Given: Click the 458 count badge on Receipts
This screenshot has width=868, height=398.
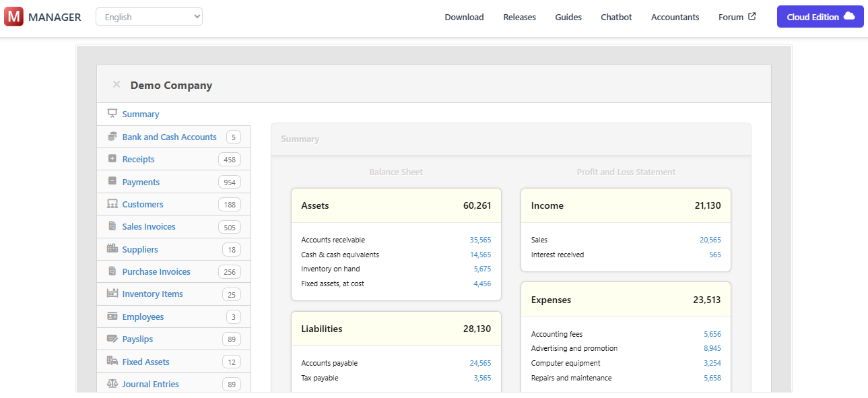Looking at the screenshot, I should [x=230, y=159].
